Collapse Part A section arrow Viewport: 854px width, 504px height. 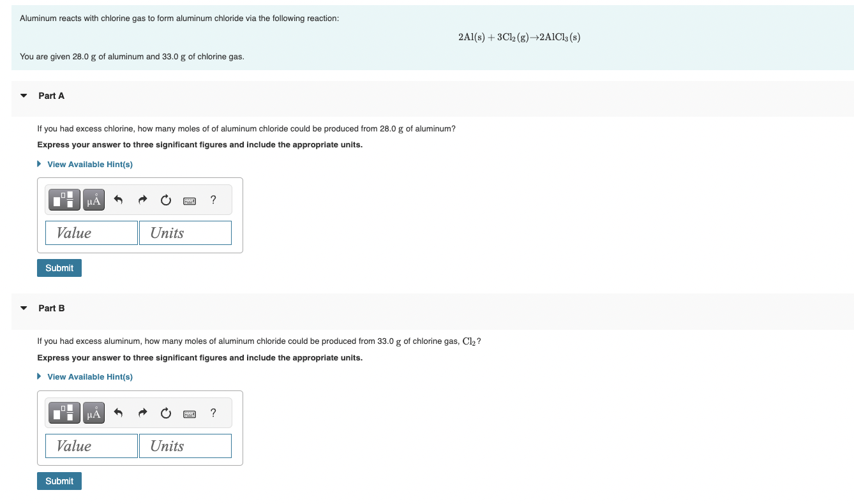pos(24,96)
